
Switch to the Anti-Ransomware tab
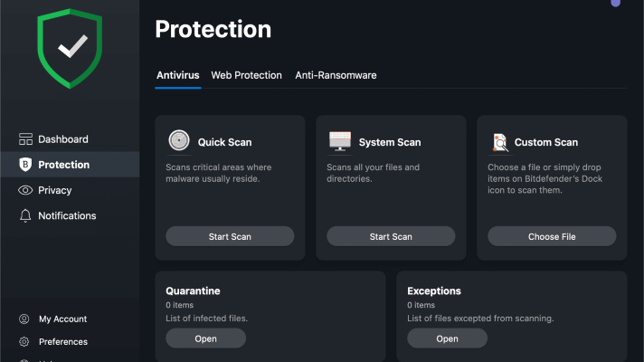click(x=336, y=75)
